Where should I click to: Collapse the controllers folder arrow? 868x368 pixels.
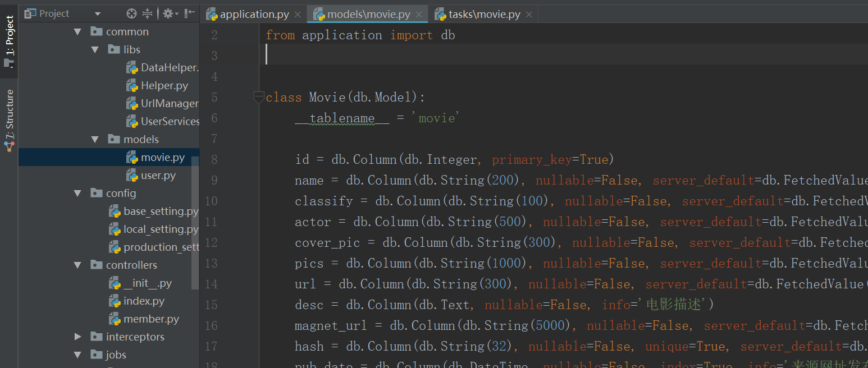coord(78,265)
